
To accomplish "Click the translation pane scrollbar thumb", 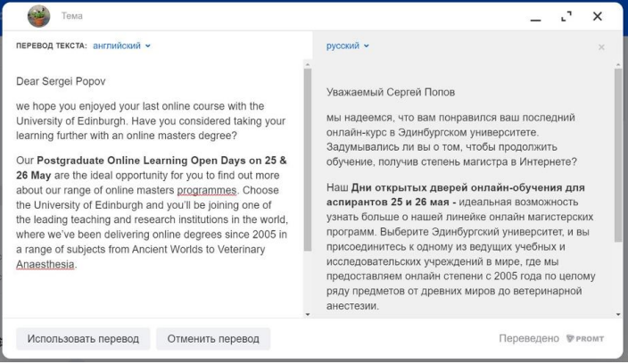I will [x=618, y=155].
